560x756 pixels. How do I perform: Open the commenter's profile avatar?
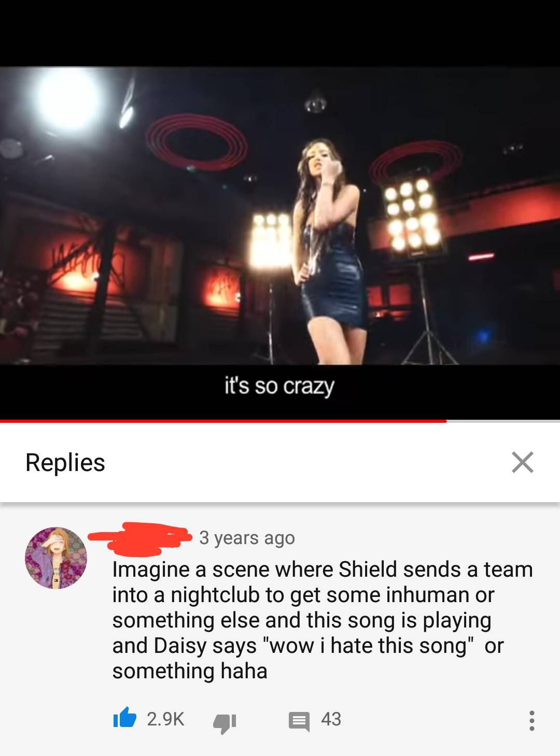56,558
